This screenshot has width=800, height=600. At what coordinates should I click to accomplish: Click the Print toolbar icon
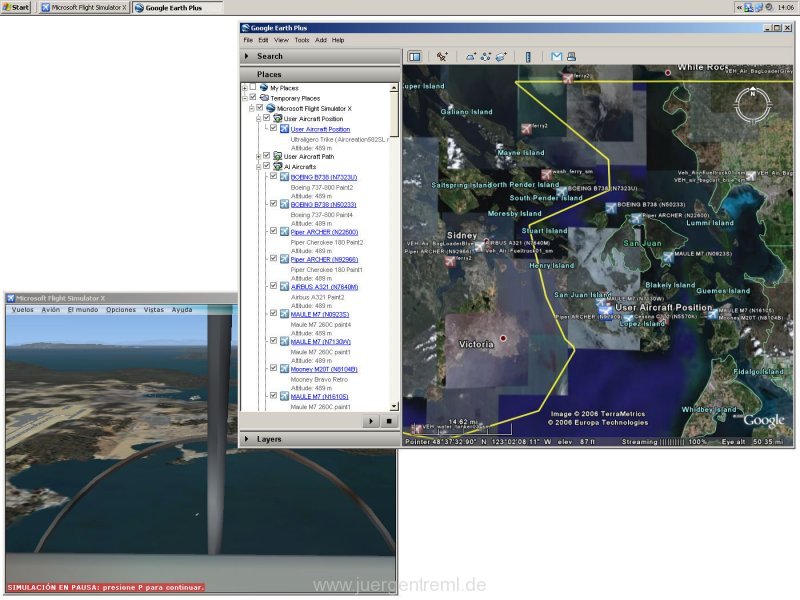click(x=571, y=57)
